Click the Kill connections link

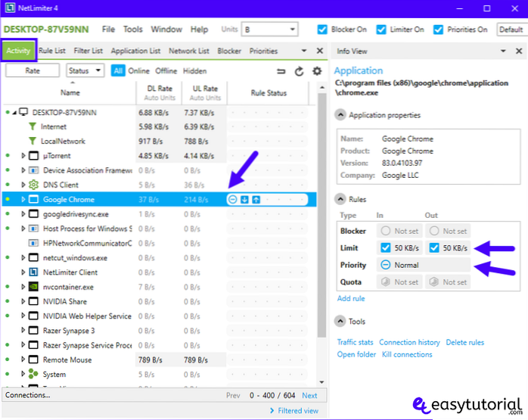coord(407,354)
